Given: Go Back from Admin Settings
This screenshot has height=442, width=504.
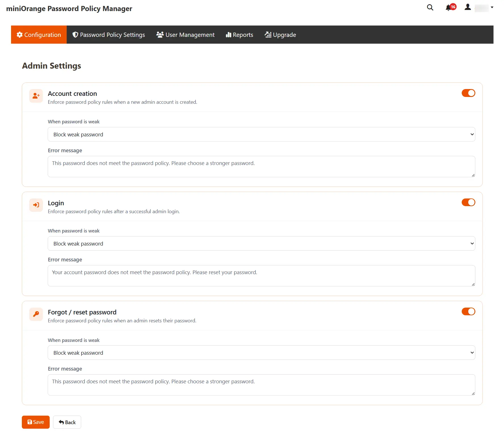Looking at the screenshot, I should click(x=67, y=422).
